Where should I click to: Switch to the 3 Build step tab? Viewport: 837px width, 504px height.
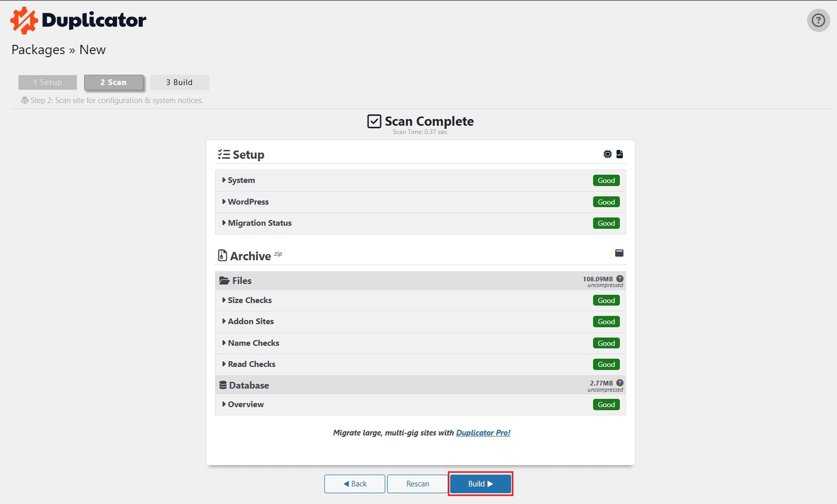coord(179,82)
